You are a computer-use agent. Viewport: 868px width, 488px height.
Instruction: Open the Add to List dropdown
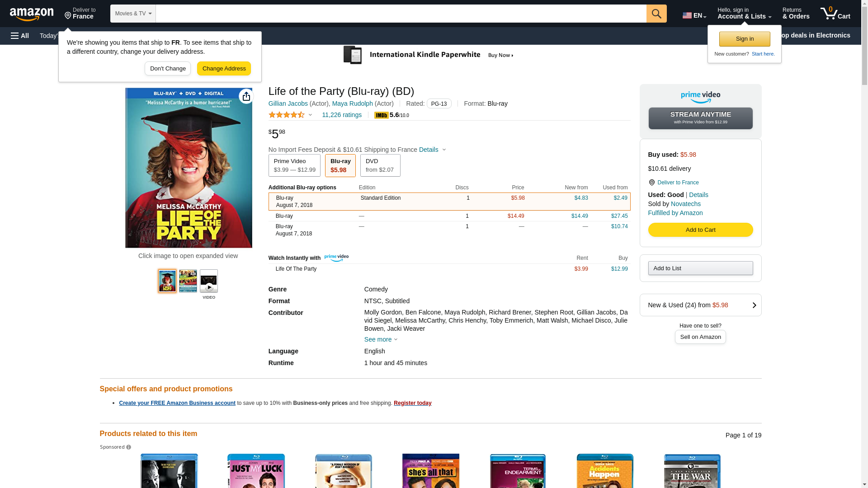point(700,268)
